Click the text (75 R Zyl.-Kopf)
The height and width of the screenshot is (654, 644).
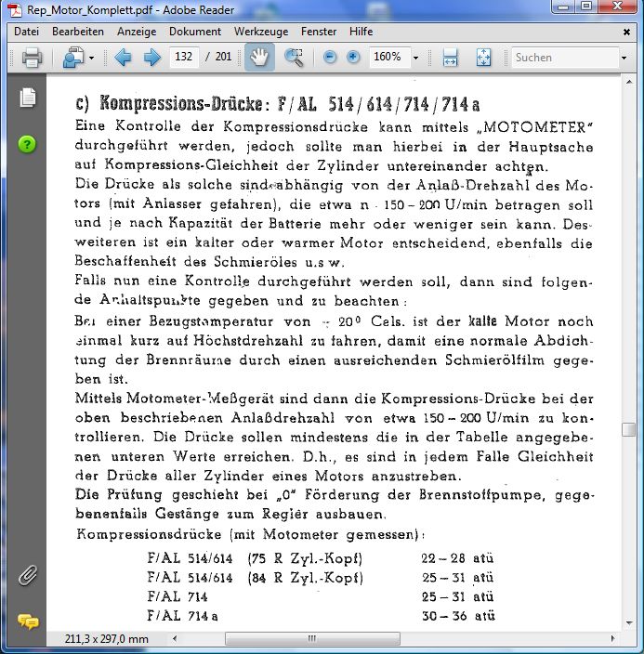[x=305, y=558]
